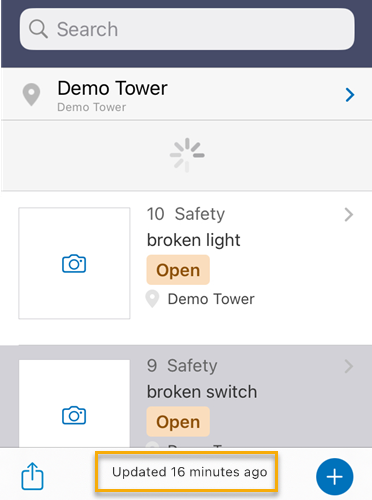Expand issue 9 Safety chevron
372x500 pixels.
[x=349, y=366]
